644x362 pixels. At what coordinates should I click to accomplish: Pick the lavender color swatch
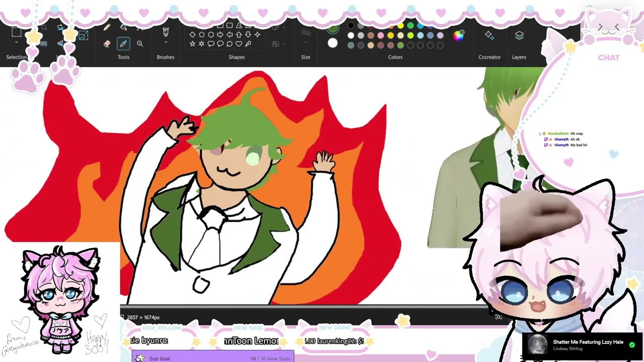tap(440, 36)
